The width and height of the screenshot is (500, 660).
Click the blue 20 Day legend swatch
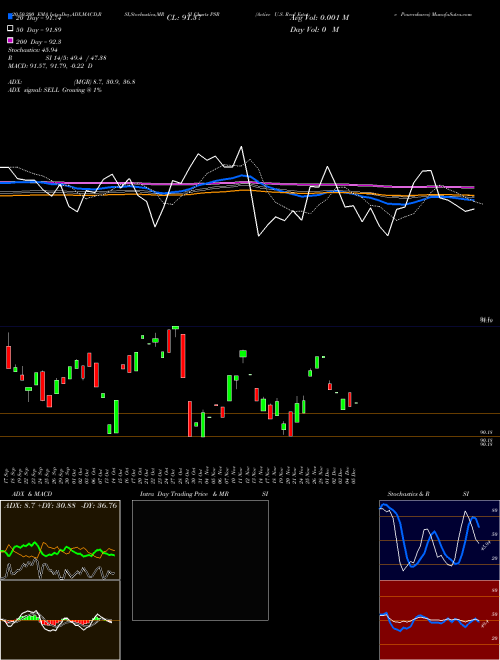(x=11, y=17)
